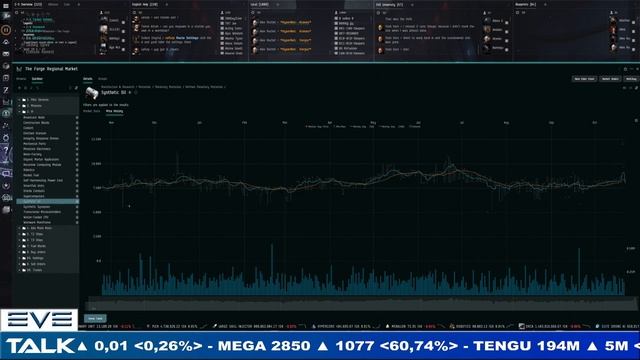Select Rocket Fuel in quickbar
Viewport: 640px width, 360px height.
pyautogui.click(x=47, y=176)
